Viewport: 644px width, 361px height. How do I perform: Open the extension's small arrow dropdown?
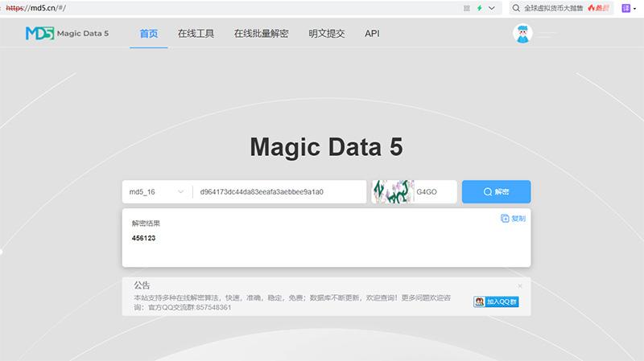[x=635, y=9]
